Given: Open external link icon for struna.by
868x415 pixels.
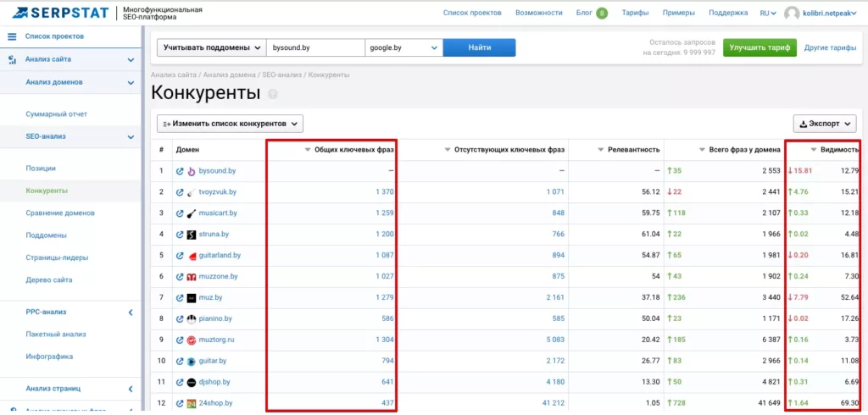Looking at the screenshot, I should coord(180,235).
